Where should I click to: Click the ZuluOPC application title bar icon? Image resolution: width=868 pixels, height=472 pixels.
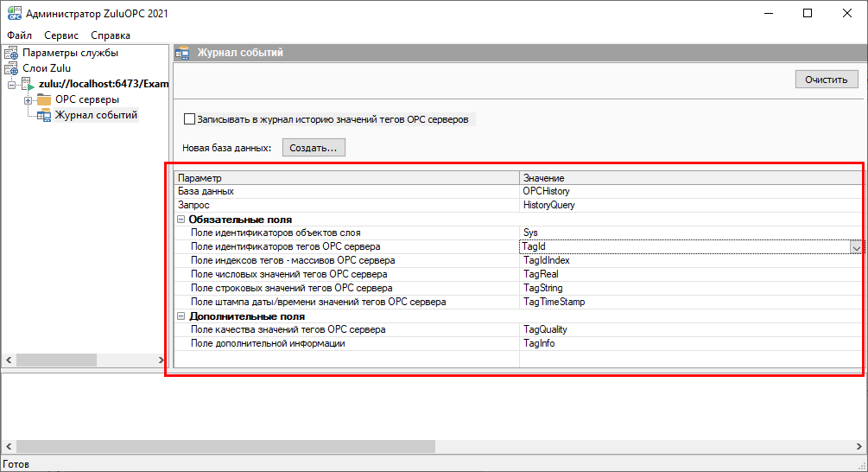13,13
